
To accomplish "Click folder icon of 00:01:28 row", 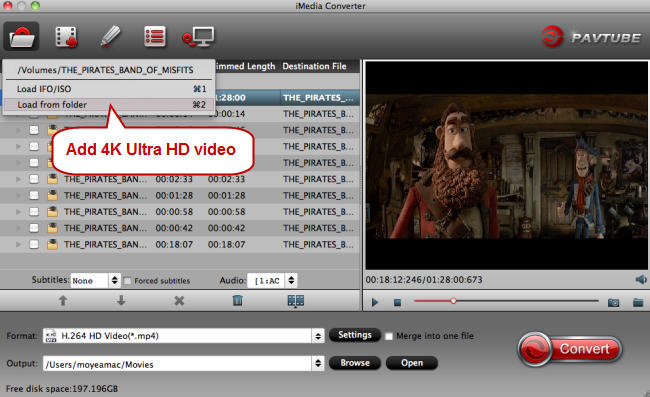I will [52, 195].
